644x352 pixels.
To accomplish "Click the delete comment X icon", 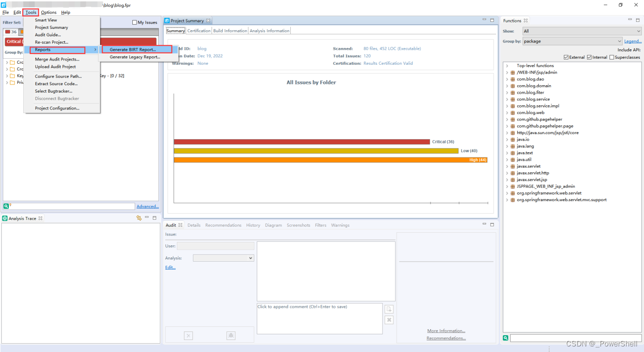I will [x=389, y=320].
